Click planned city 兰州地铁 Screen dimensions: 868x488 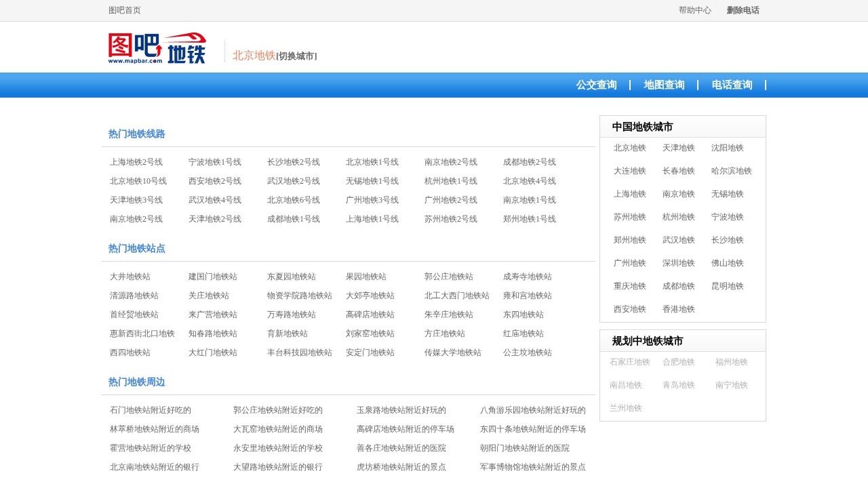tap(626, 408)
